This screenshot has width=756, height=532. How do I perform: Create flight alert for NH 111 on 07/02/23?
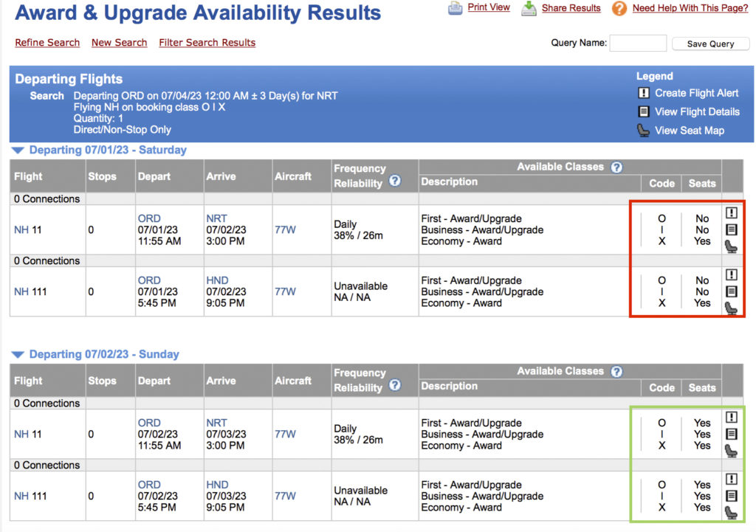click(731, 480)
